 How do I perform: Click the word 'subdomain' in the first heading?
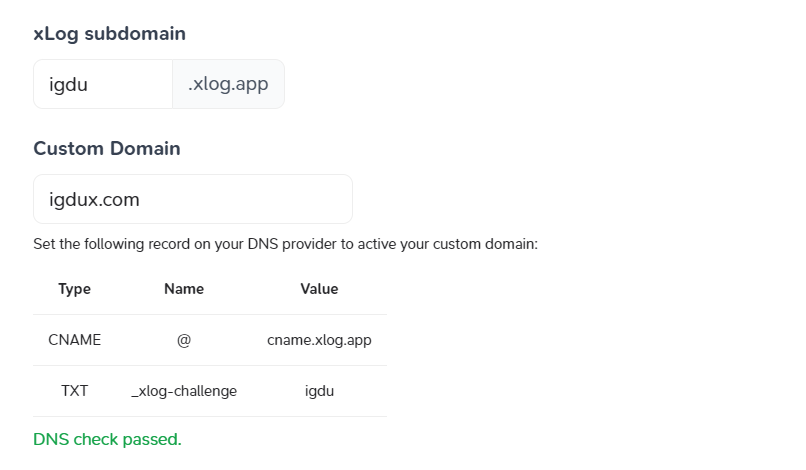pyautogui.click(x=138, y=33)
